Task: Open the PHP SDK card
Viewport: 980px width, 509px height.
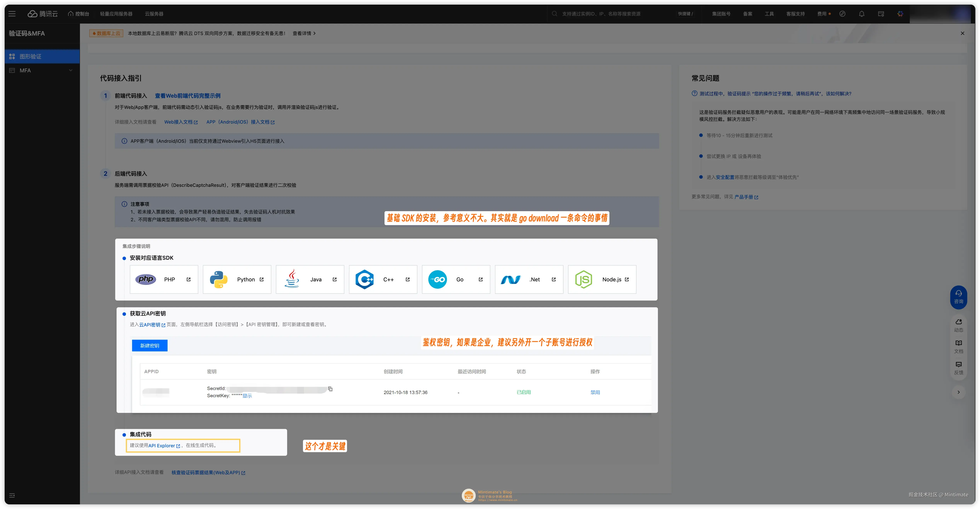Action: click(x=164, y=279)
